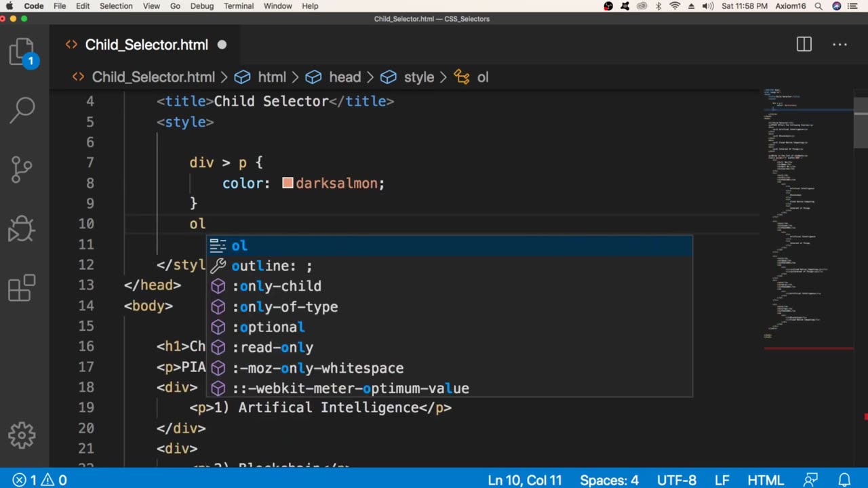The width and height of the screenshot is (868, 488).
Task: Click the errors and warnings status indicator
Action: 39,480
